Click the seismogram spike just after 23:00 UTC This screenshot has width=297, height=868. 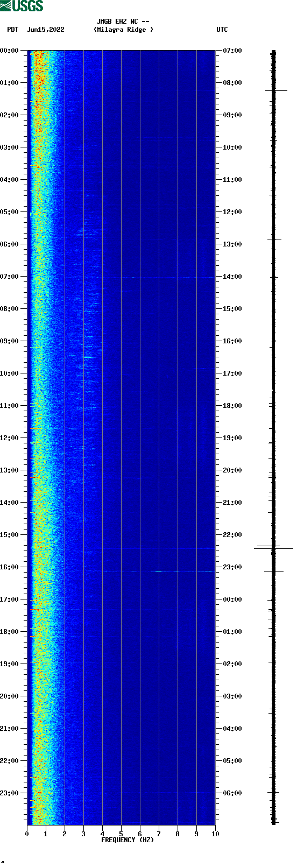pos(274,571)
